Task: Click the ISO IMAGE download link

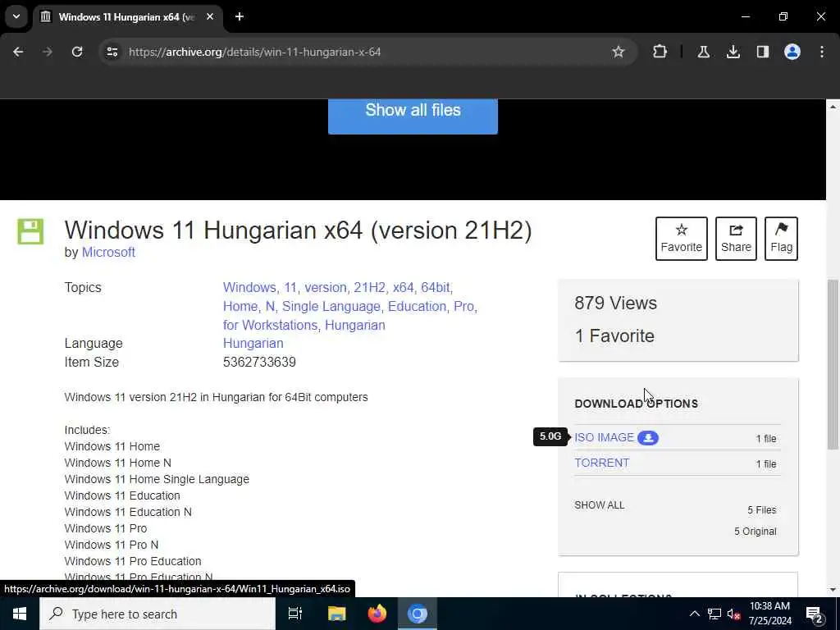Action: click(x=604, y=438)
